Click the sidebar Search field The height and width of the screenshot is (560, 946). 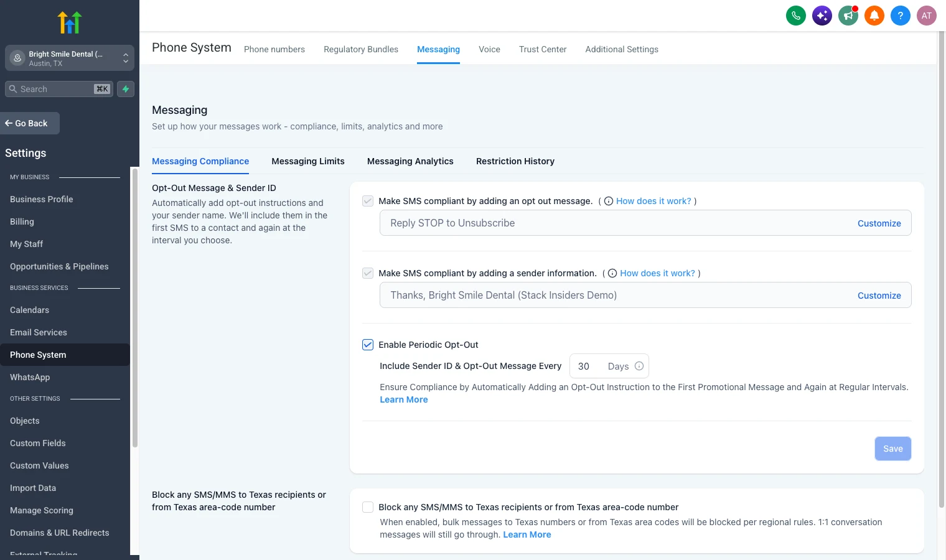(x=59, y=89)
